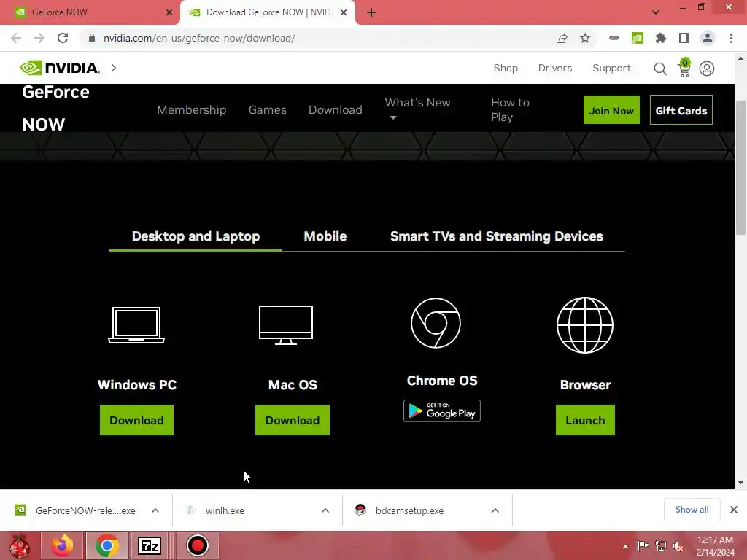This screenshot has height=560, width=747.
Task: Expand options for bdcamsetup.exe download
Action: 495,510
